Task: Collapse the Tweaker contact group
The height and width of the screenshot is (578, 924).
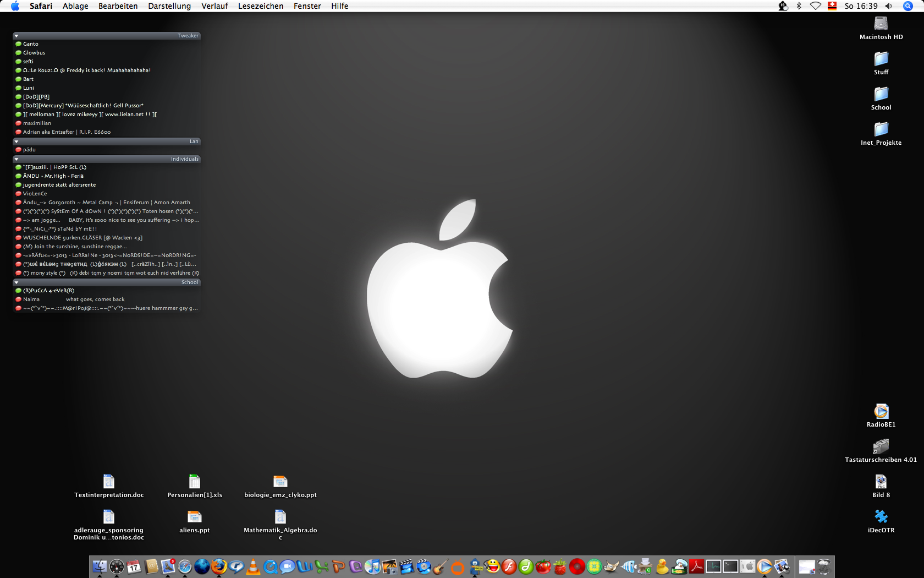Action: pyautogui.click(x=16, y=36)
